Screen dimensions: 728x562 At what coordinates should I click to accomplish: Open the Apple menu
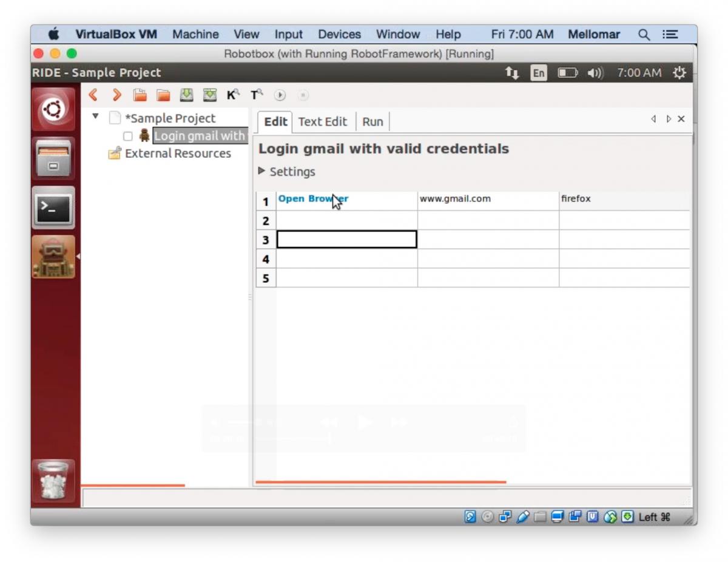click(x=54, y=34)
